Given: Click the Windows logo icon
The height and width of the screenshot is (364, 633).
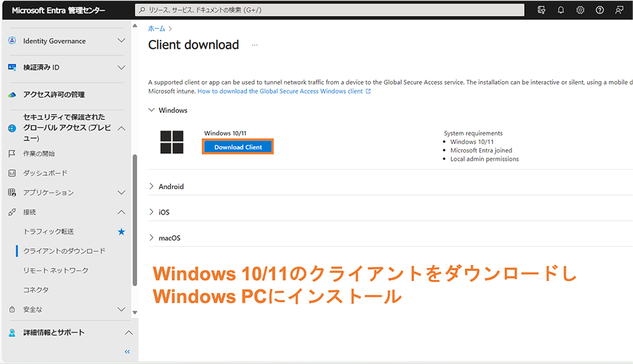Looking at the screenshot, I should tap(172, 142).
